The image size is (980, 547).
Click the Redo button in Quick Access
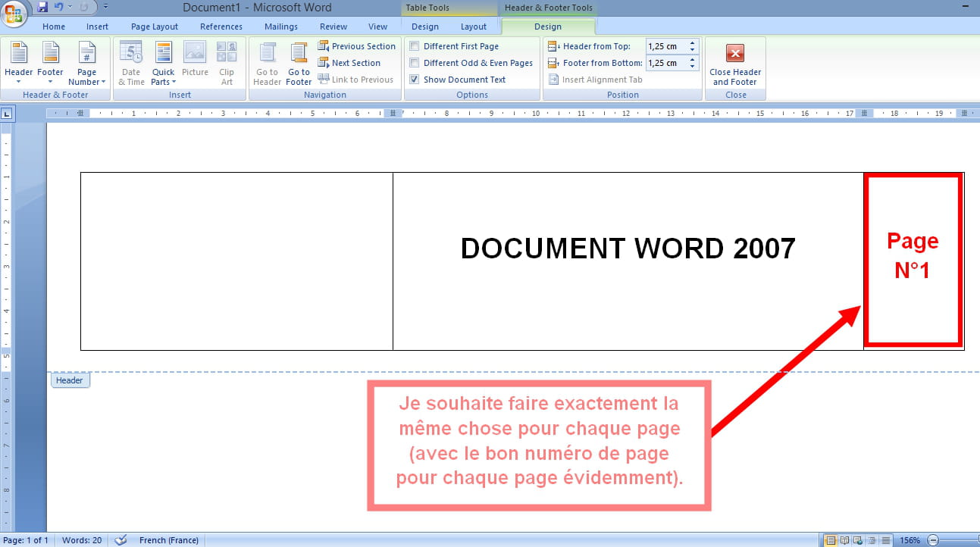(83, 8)
